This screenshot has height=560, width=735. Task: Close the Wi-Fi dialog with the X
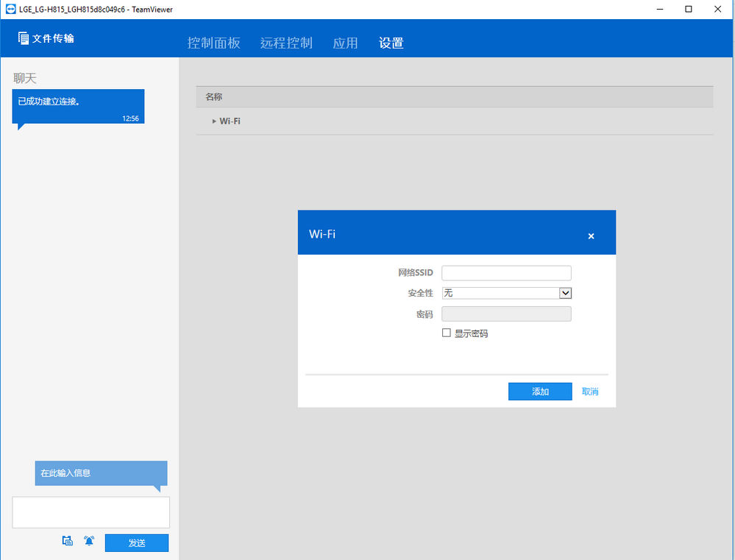591,236
